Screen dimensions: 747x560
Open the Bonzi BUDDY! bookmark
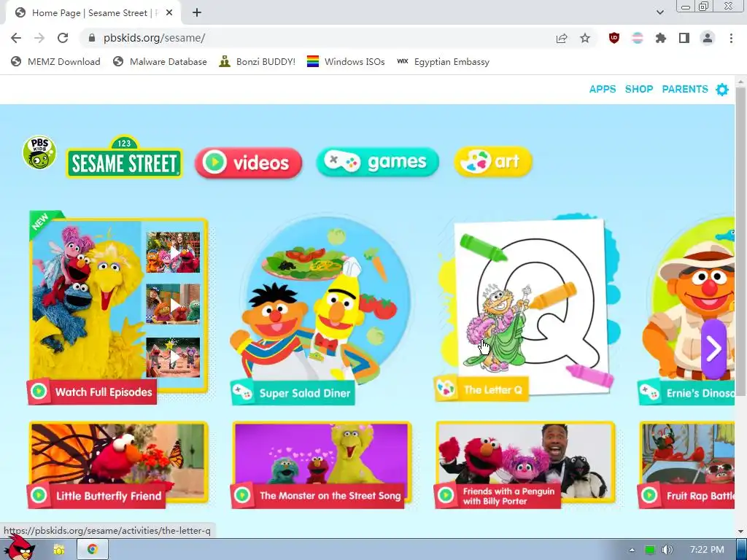coord(258,62)
